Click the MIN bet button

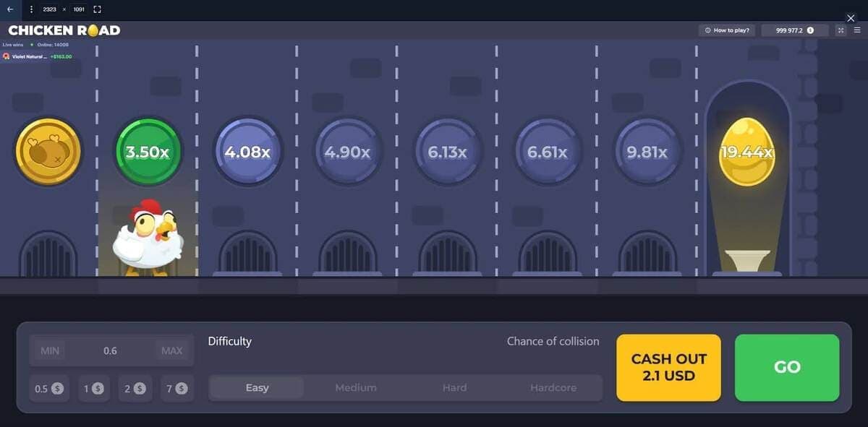tap(50, 351)
